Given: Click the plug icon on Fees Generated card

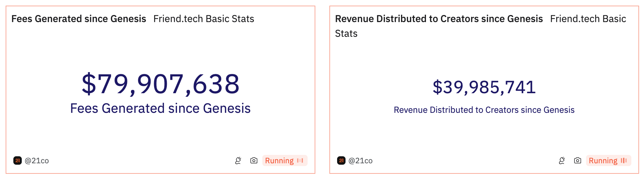Looking at the screenshot, I should (238, 160).
